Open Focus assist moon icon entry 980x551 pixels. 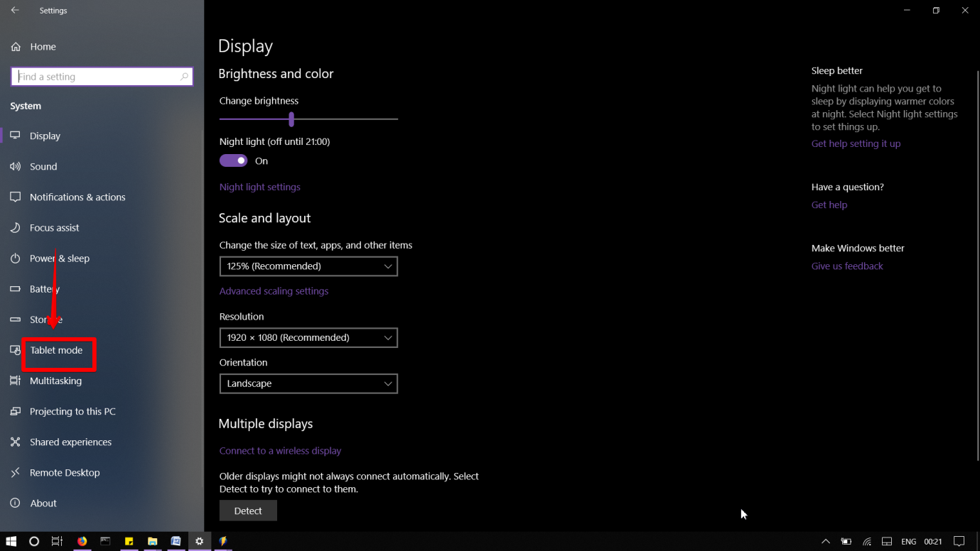point(15,227)
